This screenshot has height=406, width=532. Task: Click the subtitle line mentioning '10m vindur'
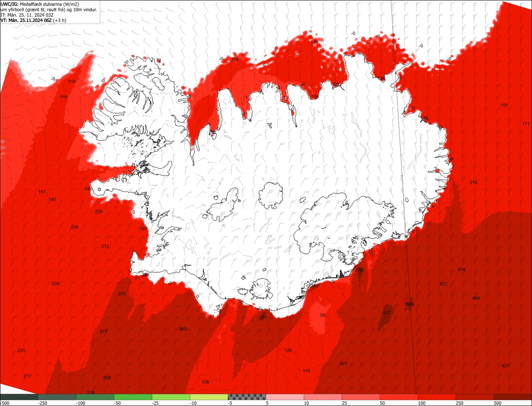click(x=49, y=9)
